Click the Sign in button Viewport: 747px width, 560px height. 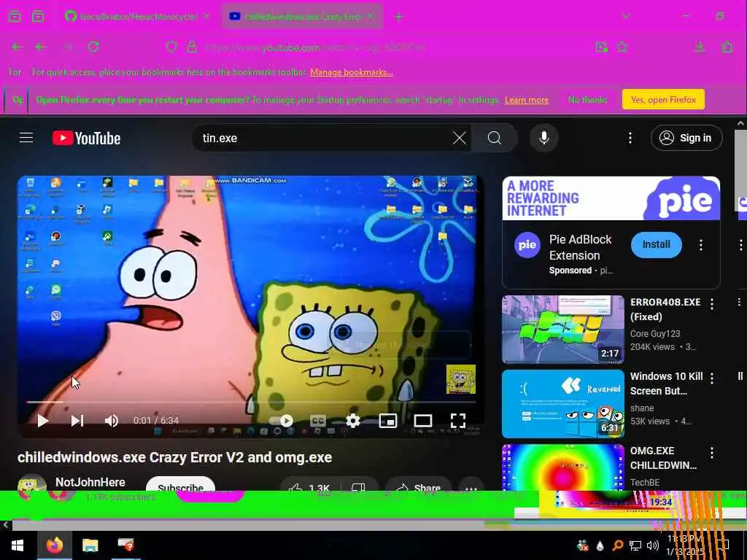coord(686,138)
